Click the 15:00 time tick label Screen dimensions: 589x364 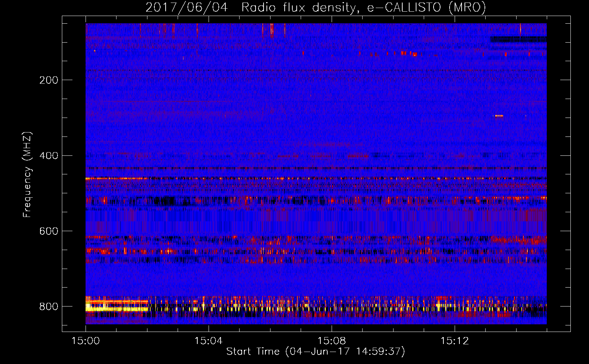click(86, 341)
